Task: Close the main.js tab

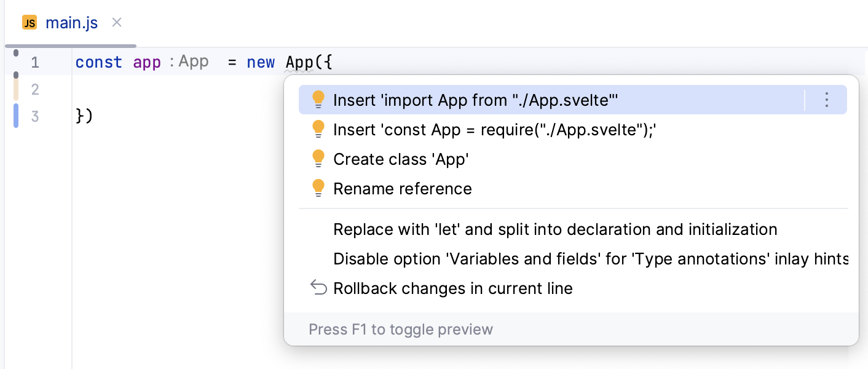Action: [116, 22]
